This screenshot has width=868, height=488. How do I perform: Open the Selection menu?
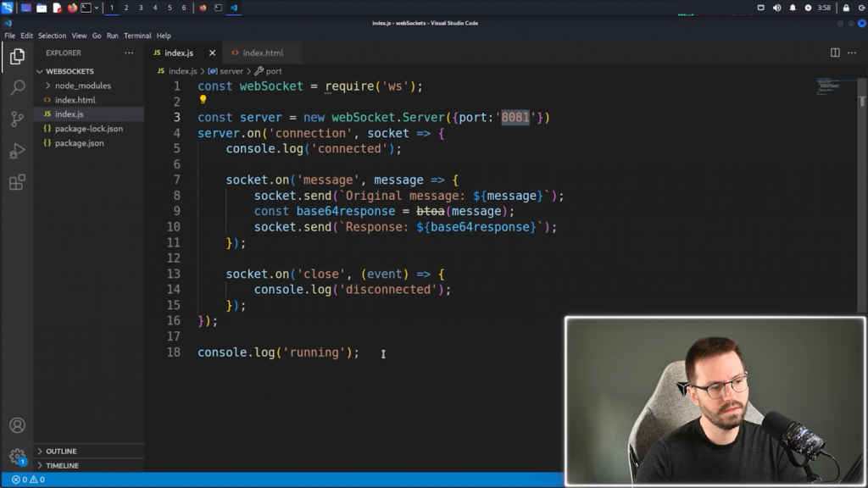(52, 36)
